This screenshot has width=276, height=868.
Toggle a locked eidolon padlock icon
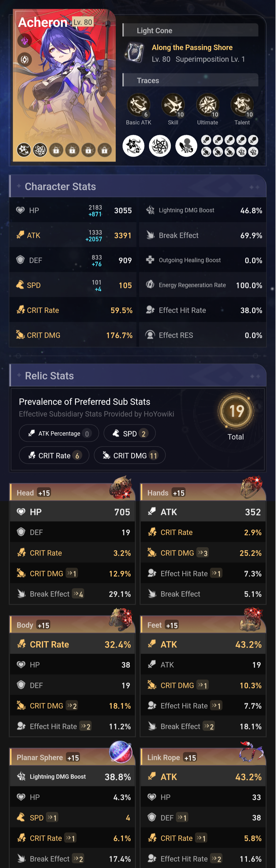click(x=56, y=150)
